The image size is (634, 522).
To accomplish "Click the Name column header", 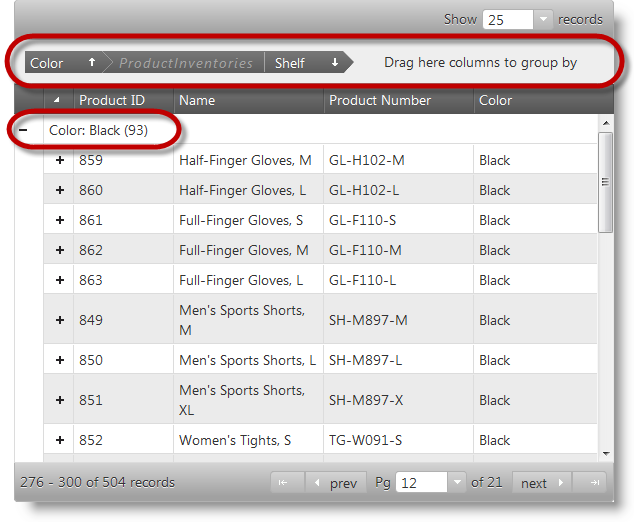I will 197,100.
